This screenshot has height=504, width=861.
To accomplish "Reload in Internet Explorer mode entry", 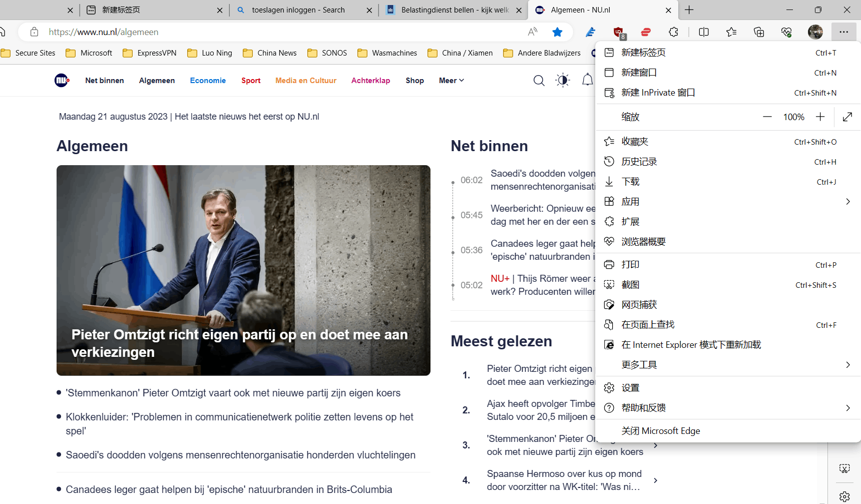I will pos(728,345).
